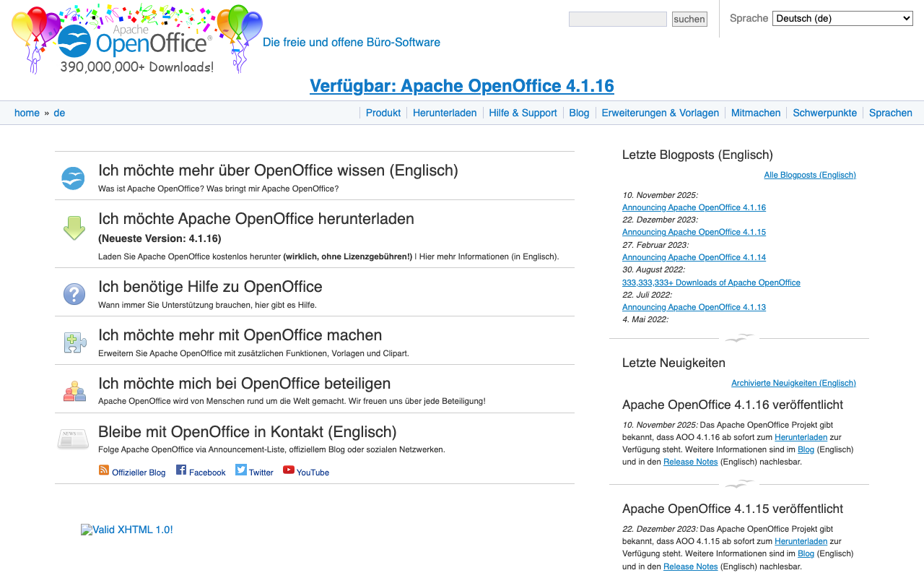Click 'Herunterladen' link in the 4.1.15 news
Image resolution: width=924 pixels, height=578 pixels.
(801, 541)
